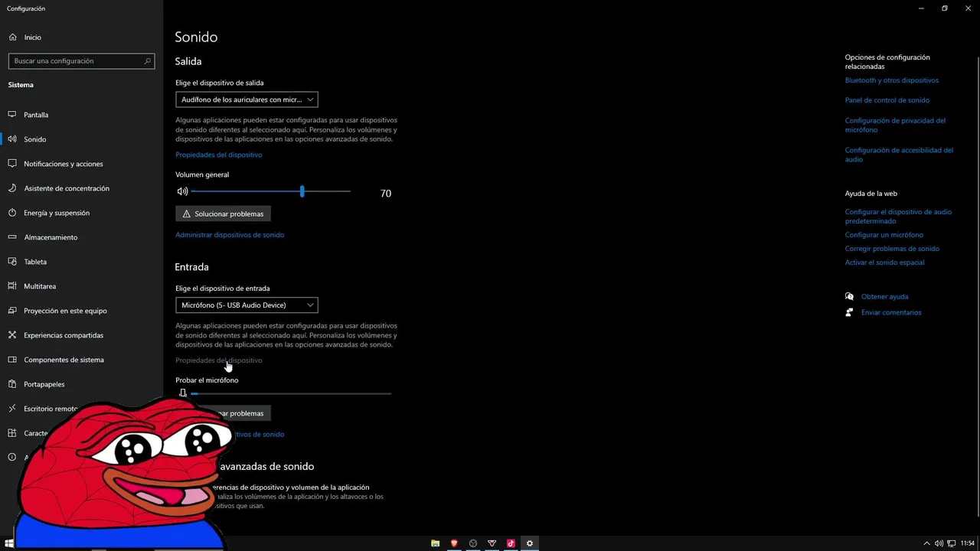Go to Inicio home icon in sidebar

pos(12,37)
